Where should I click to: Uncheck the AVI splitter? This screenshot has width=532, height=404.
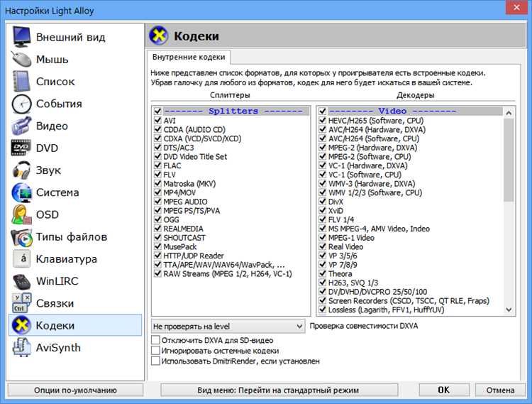[157, 120]
